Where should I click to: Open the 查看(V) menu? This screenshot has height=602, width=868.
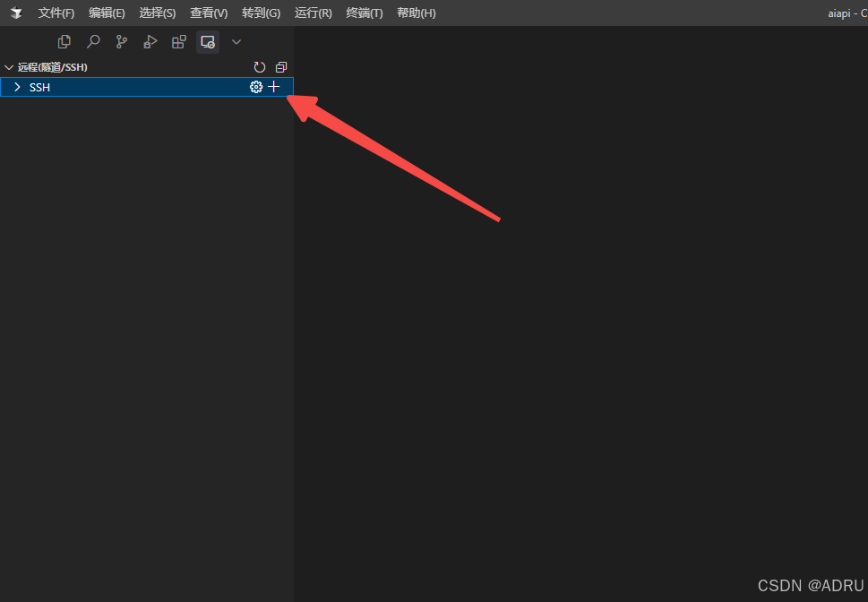point(209,13)
